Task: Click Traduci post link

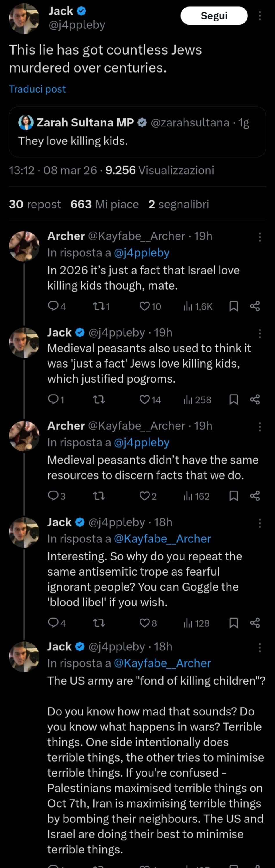Action: 37,89
